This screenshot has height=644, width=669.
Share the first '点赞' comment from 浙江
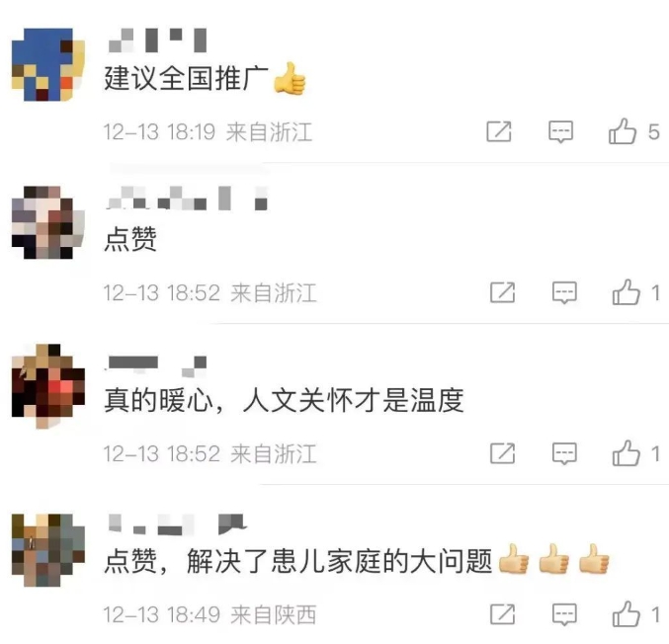tap(503, 292)
